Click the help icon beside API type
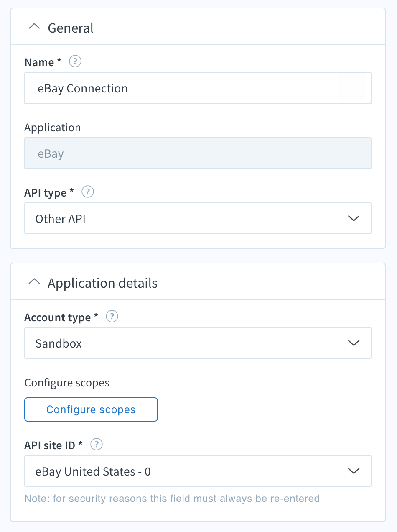This screenshot has height=532, width=397. point(88,192)
